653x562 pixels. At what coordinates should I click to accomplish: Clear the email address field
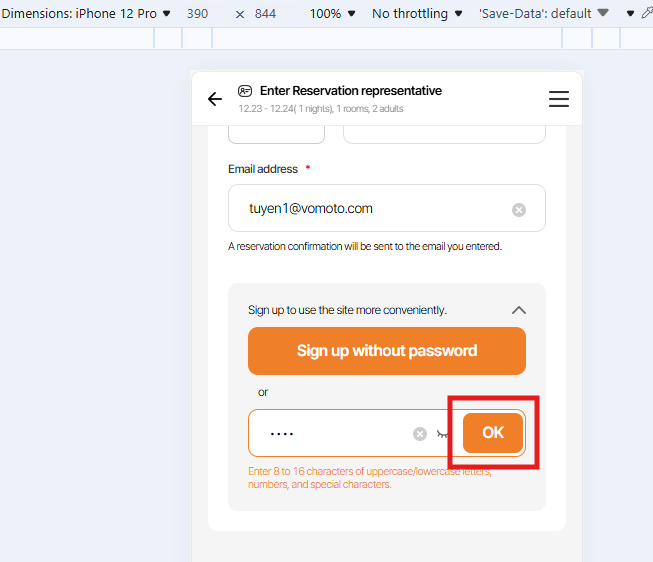coord(519,209)
